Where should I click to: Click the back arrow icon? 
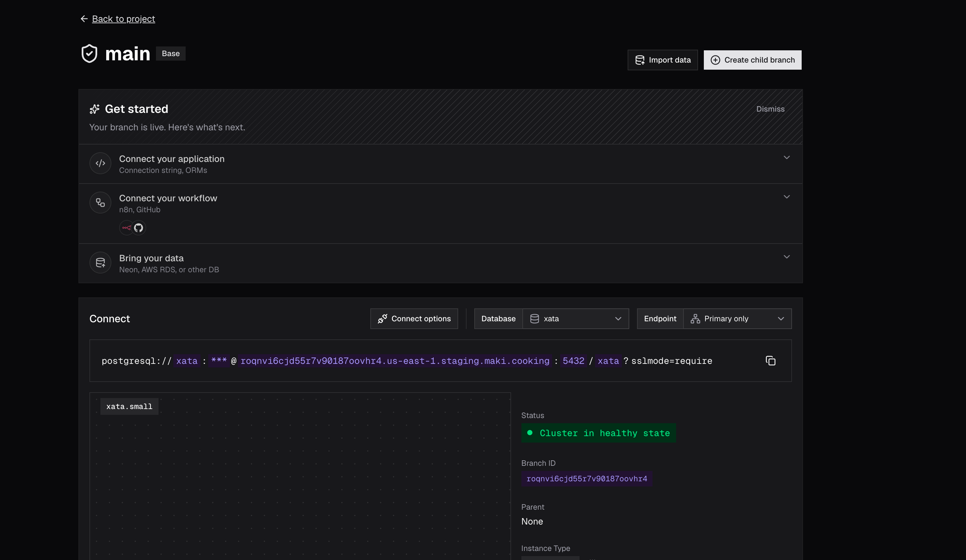(x=84, y=19)
